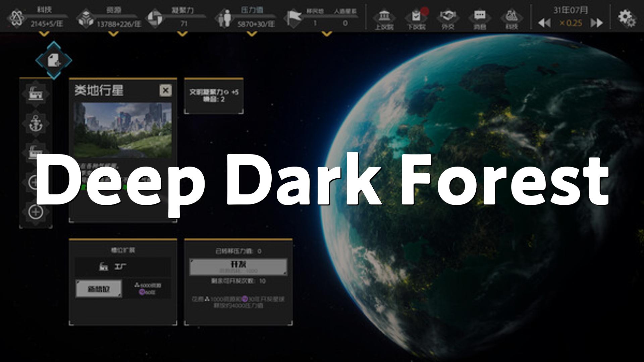Click the pressure value 5870+30/年
Screen dimensions: 644x362
(x=256, y=24)
